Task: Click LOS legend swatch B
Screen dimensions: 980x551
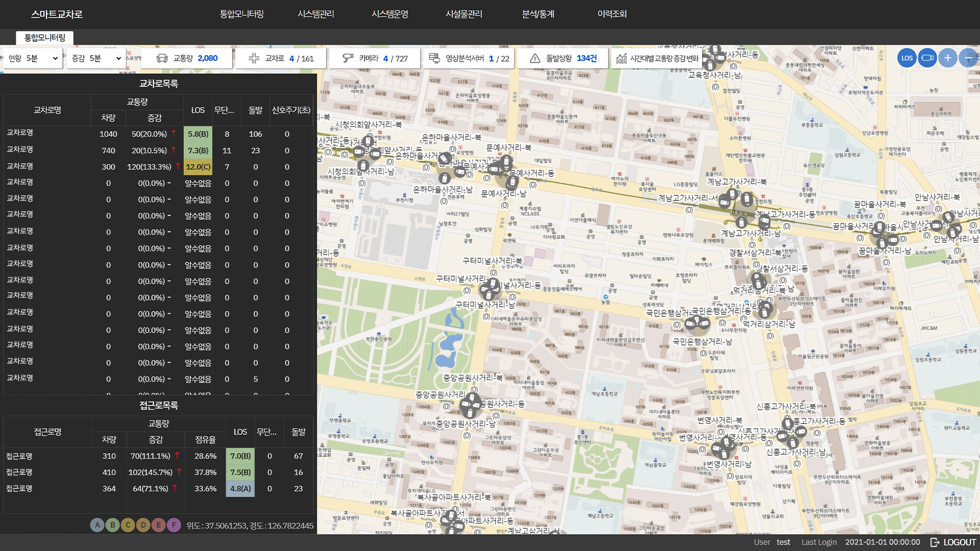Action: [x=113, y=525]
